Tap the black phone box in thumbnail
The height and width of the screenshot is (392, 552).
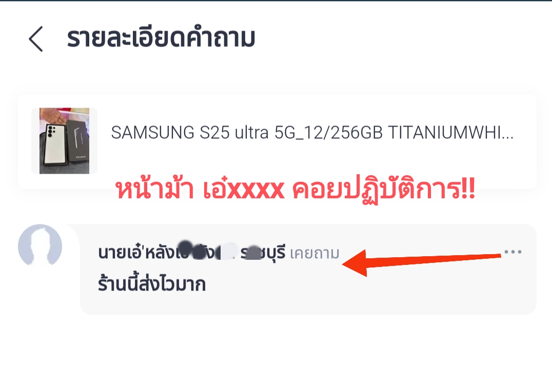[78, 141]
